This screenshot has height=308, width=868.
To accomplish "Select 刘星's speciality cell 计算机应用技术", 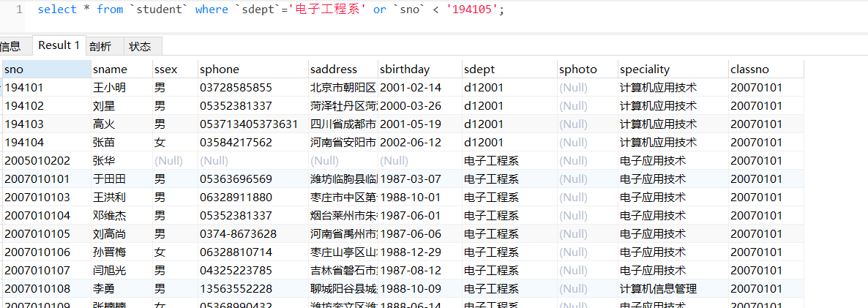I will [x=673, y=105].
